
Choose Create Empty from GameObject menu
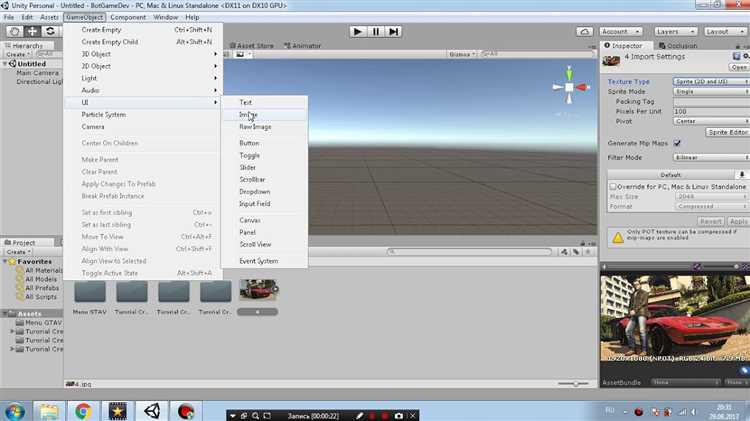[x=143, y=30]
